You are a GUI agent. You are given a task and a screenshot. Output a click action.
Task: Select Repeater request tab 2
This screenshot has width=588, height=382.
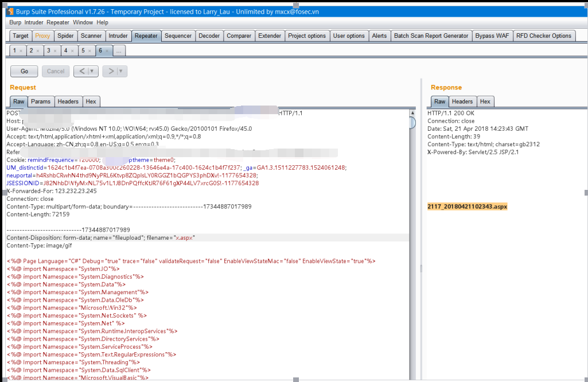[32, 50]
